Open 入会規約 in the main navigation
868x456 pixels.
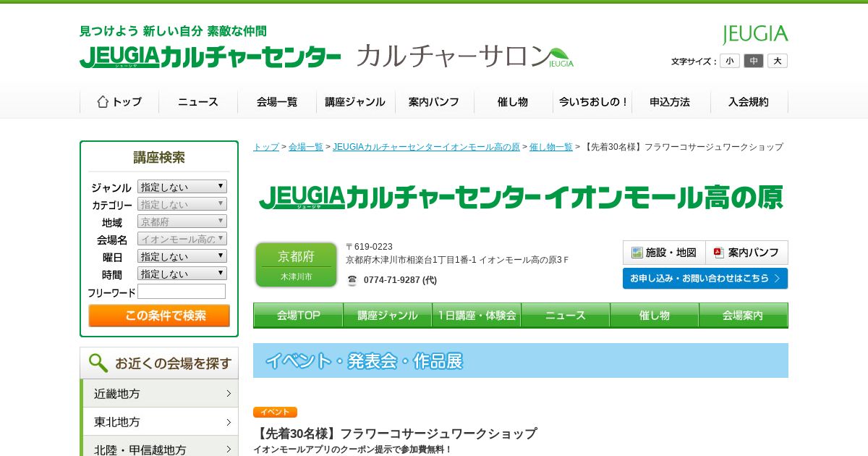749,102
